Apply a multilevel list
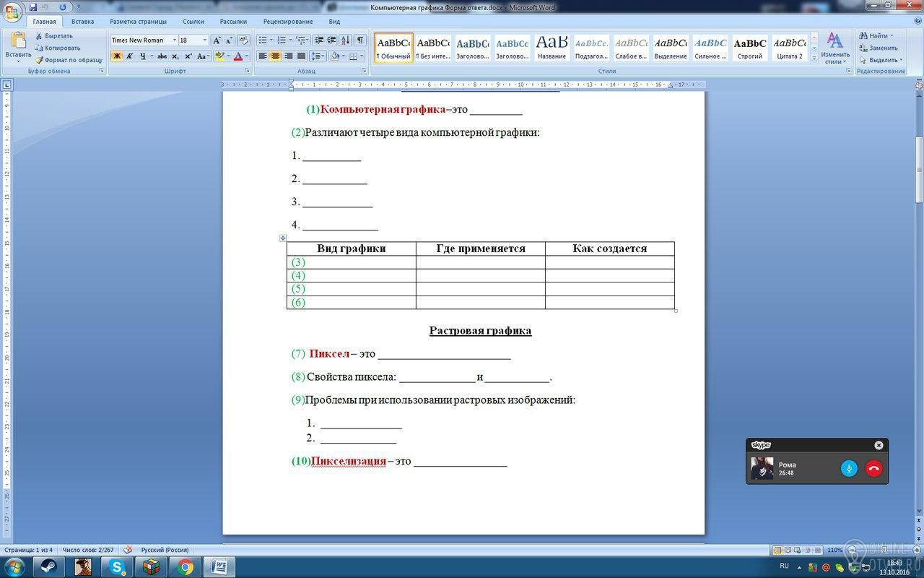Image resolution: width=924 pixels, height=578 pixels. (303, 40)
